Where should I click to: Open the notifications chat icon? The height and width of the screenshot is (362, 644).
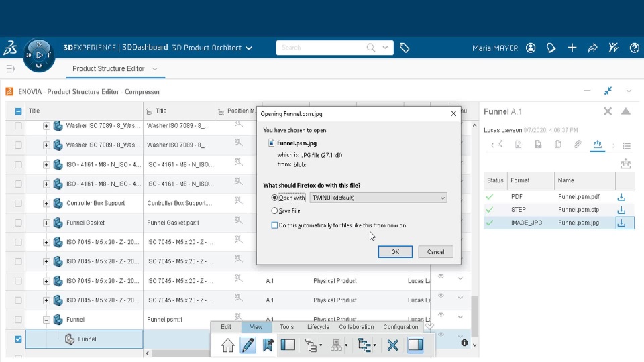click(551, 48)
